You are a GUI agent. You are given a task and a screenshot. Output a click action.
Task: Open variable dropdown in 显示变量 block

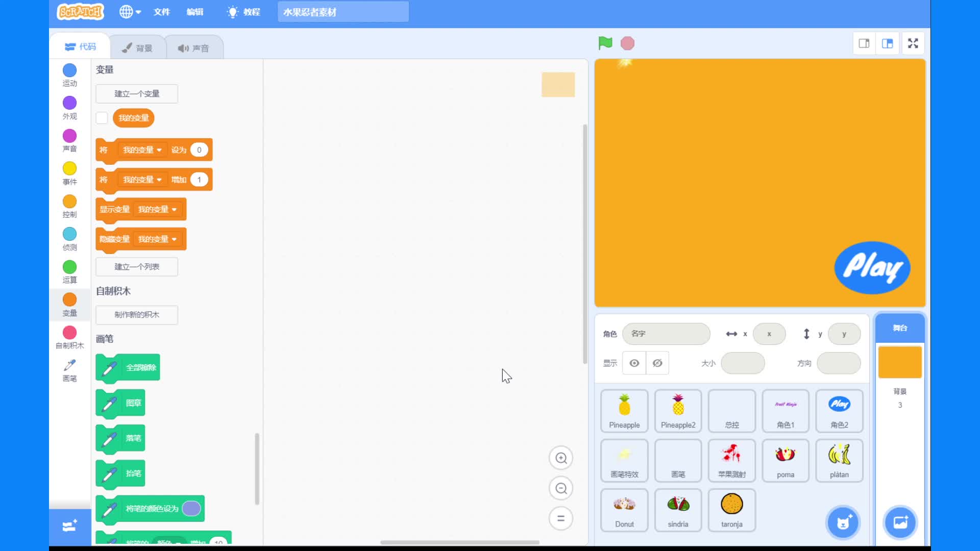click(x=157, y=209)
